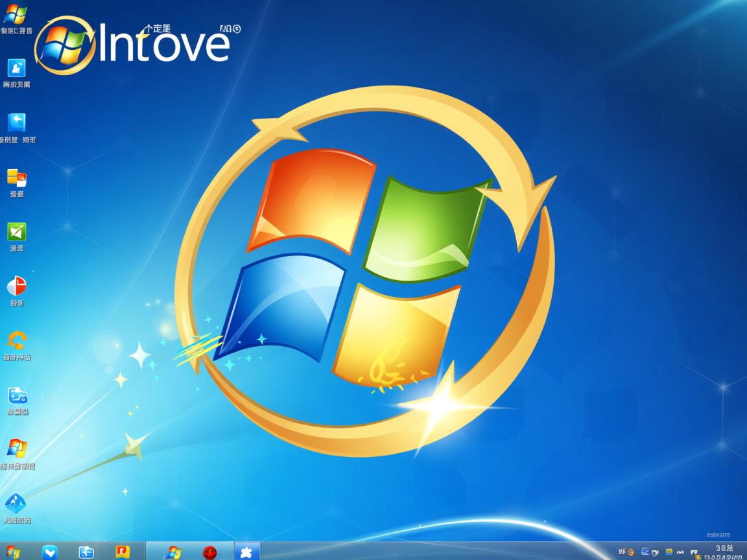
Task: Switch to the red circular taskbar item
Action: pyautogui.click(x=209, y=552)
